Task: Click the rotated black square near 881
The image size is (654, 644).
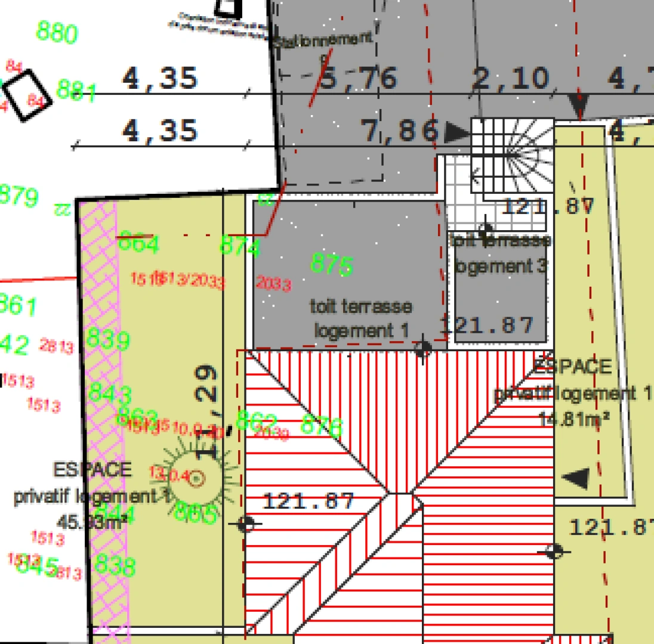Action: (x=27, y=95)
